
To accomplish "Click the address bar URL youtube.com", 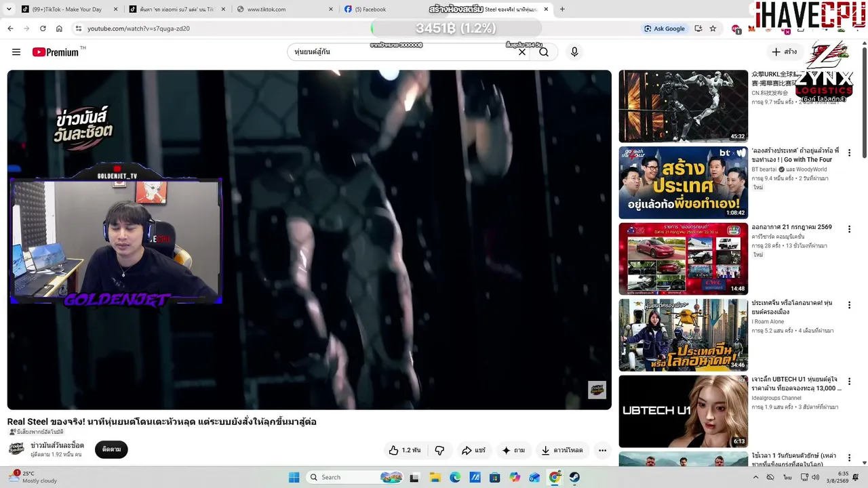I will tap(138, 28).
